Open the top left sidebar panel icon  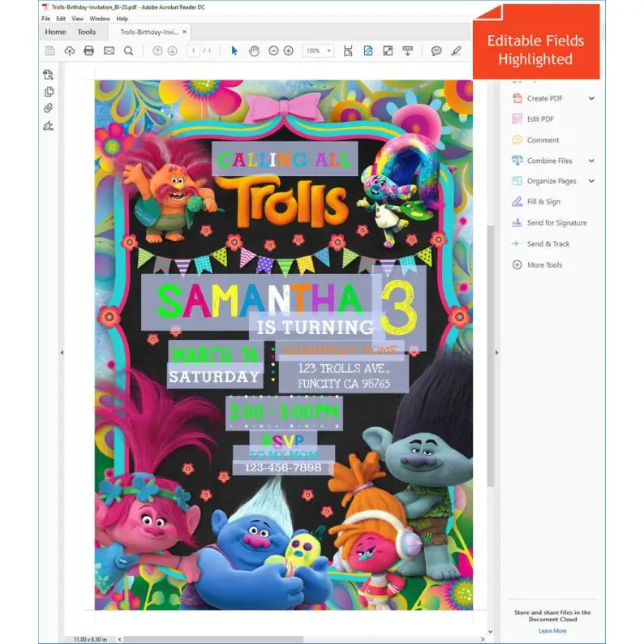point(48,75)
